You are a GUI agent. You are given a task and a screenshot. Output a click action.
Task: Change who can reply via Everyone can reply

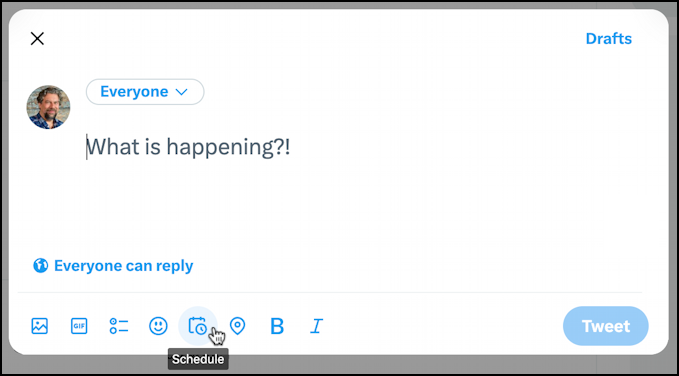click(123, 266)
